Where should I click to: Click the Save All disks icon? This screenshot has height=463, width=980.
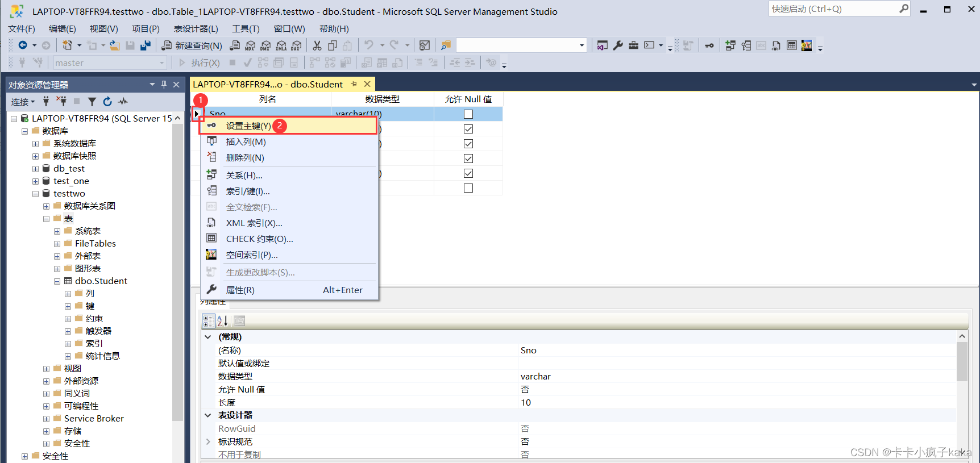coord(146,45)
